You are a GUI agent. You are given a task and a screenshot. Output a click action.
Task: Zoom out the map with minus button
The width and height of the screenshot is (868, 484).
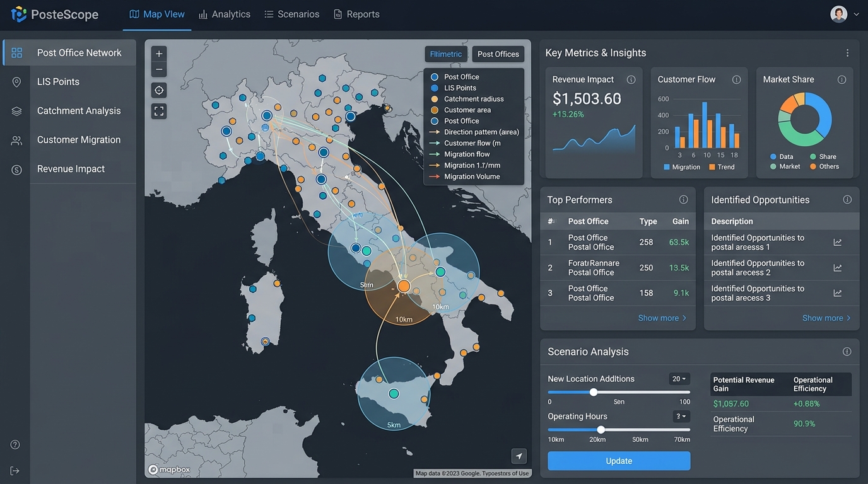point(159,69)
